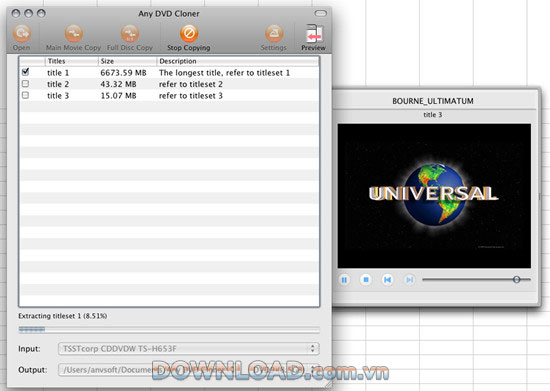
Task: Check the title 2 checkbox
Action: pyautogui.click(x=25, y=84)
